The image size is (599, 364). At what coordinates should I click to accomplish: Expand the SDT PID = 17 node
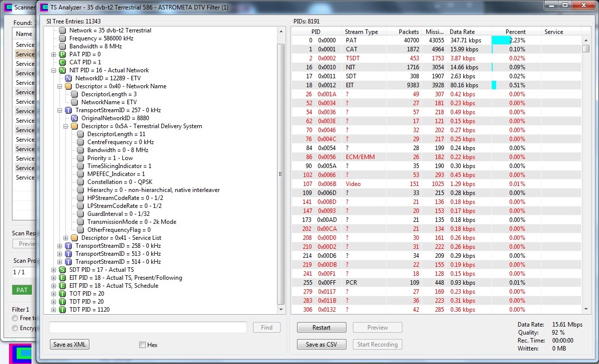pos(54,270)
